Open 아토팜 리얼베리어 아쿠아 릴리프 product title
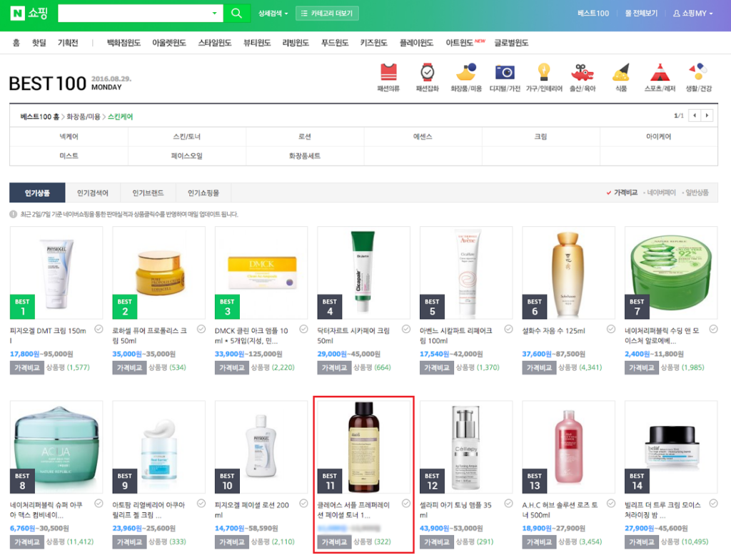Viewport: 731px width, 560px height. [x=148, y=509]
